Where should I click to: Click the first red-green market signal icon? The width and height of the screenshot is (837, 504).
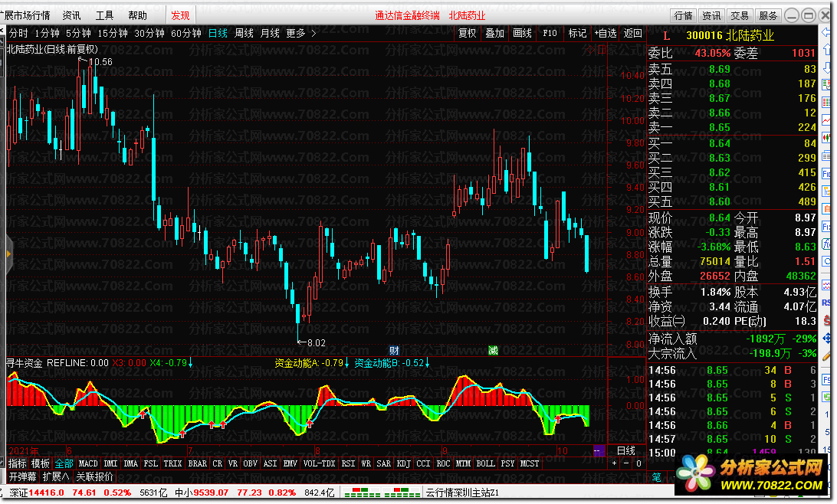[362, 493]
